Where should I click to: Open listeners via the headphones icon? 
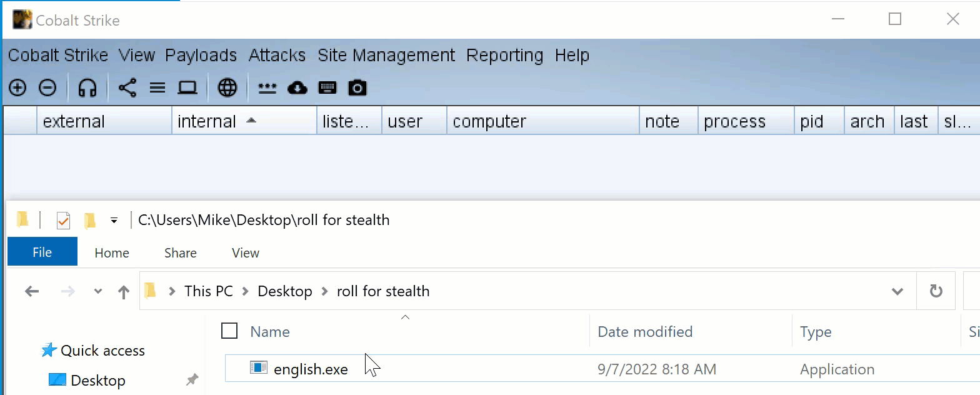coord(87,88)
